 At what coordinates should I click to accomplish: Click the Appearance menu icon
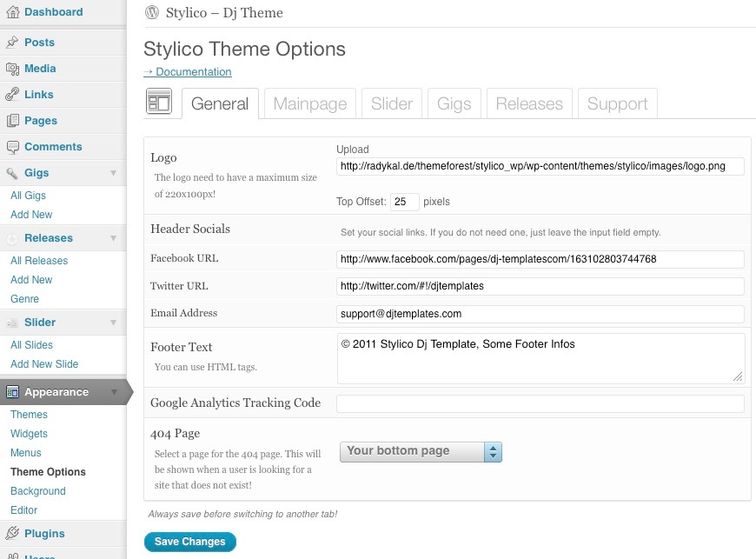[12, 392]
